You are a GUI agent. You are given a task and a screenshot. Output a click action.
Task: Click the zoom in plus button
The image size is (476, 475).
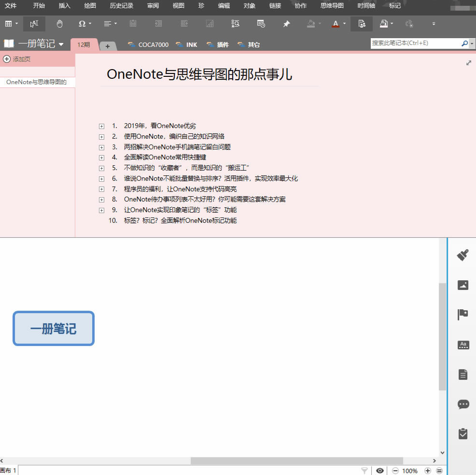[428, 471]
